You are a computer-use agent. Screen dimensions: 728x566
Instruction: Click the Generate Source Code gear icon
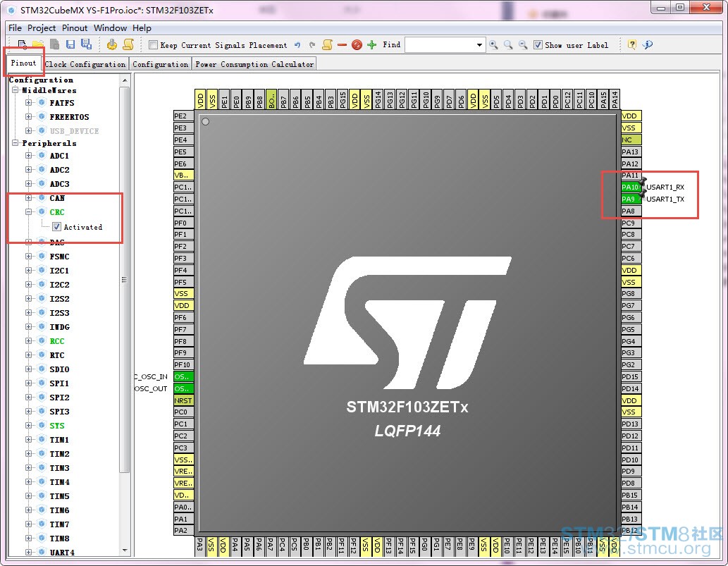112,44
